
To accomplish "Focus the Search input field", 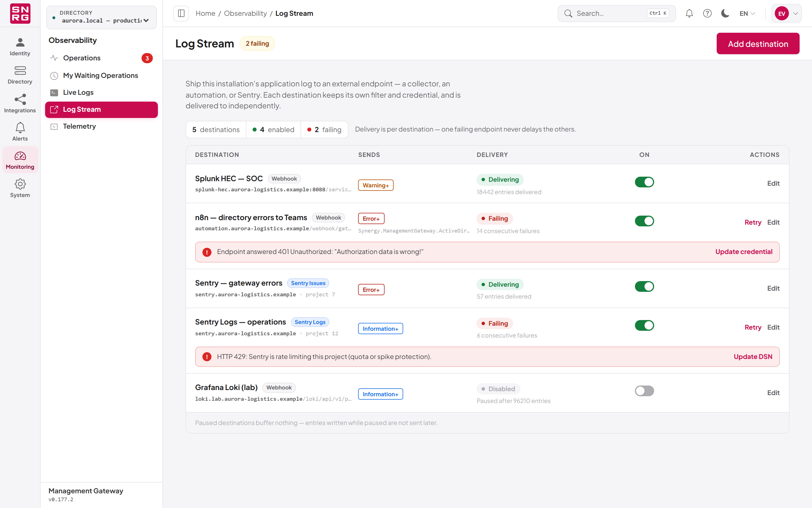I will click(616, 14).
